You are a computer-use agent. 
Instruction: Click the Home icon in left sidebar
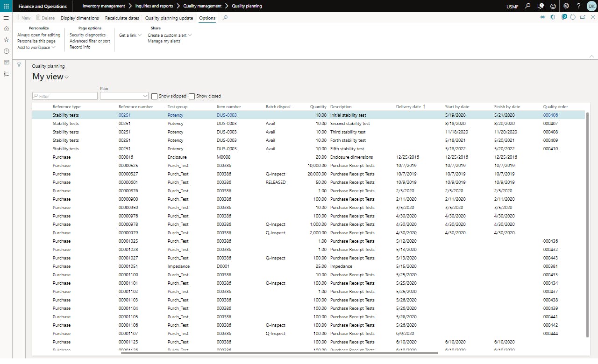6,28
